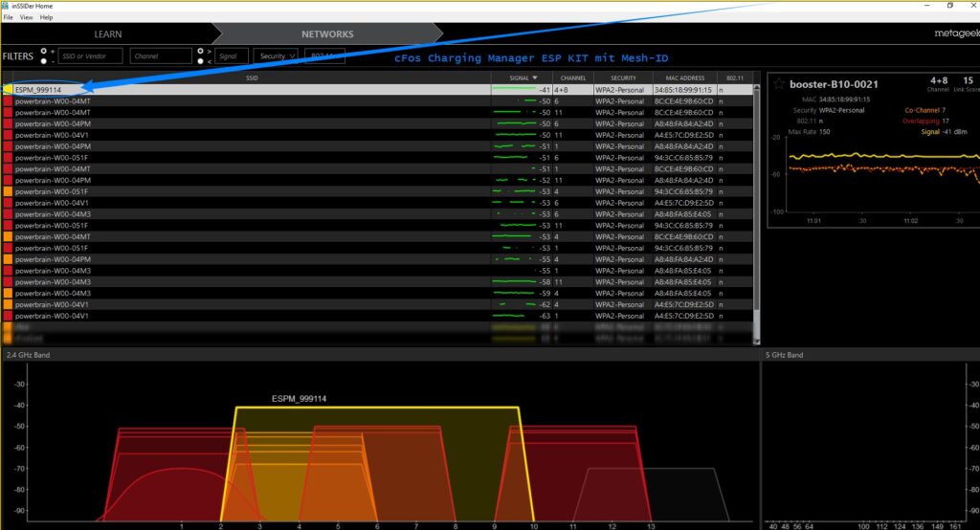Open the Help menu

pos(46,17)
